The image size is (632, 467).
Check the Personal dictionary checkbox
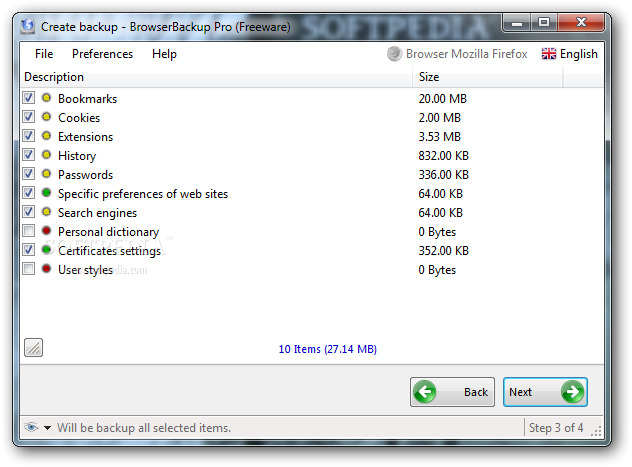tap(28, 230)
